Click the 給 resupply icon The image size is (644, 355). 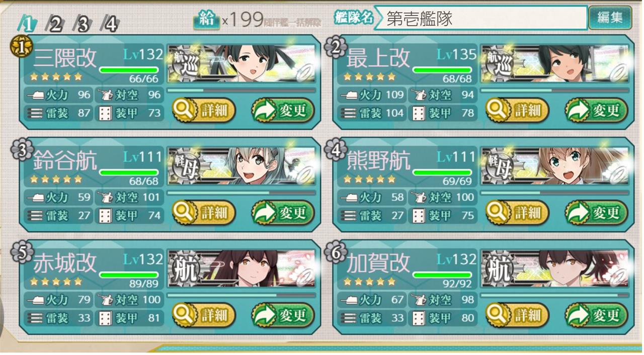206,20
